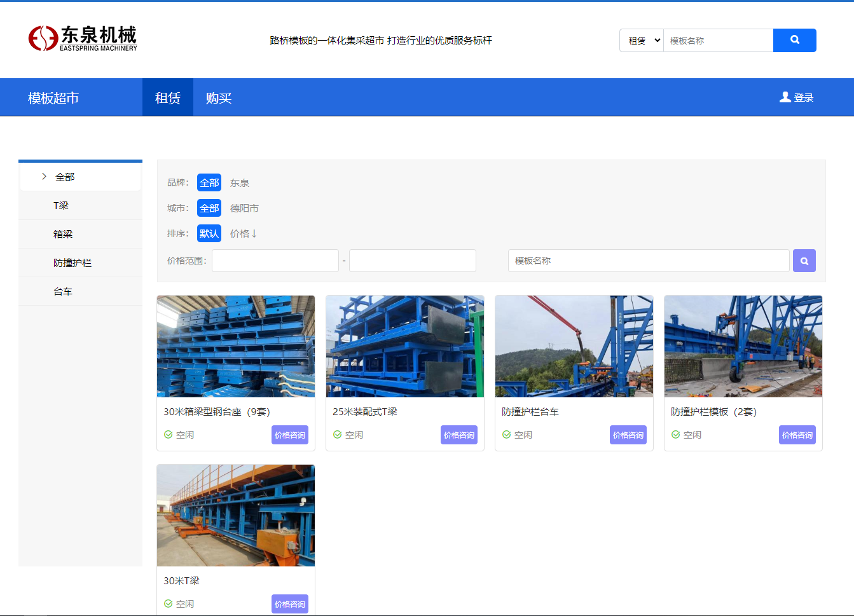Click the title 防撞护栏台车

coord(530,412)
